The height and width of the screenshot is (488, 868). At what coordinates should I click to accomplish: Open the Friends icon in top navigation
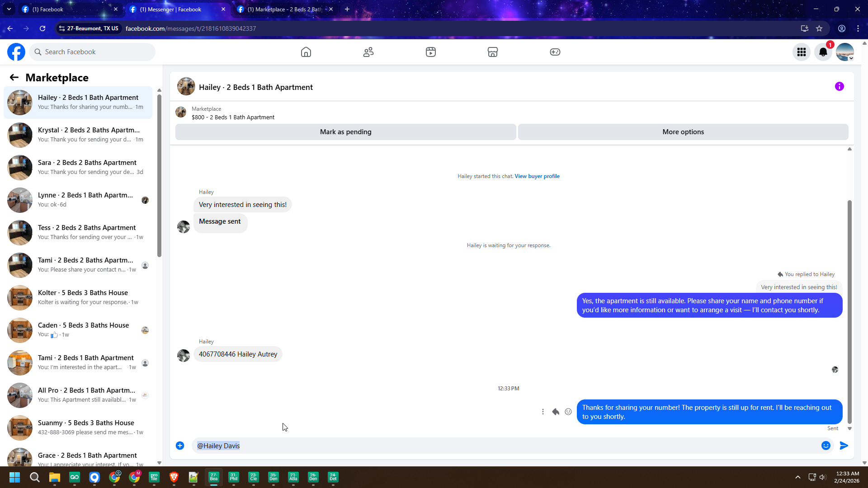(368, 52)
